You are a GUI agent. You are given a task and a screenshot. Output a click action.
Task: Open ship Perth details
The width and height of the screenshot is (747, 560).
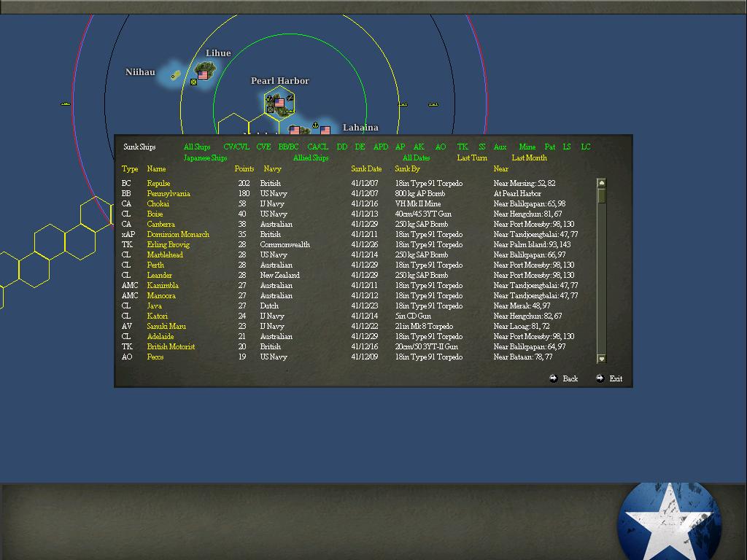(155, 265)
